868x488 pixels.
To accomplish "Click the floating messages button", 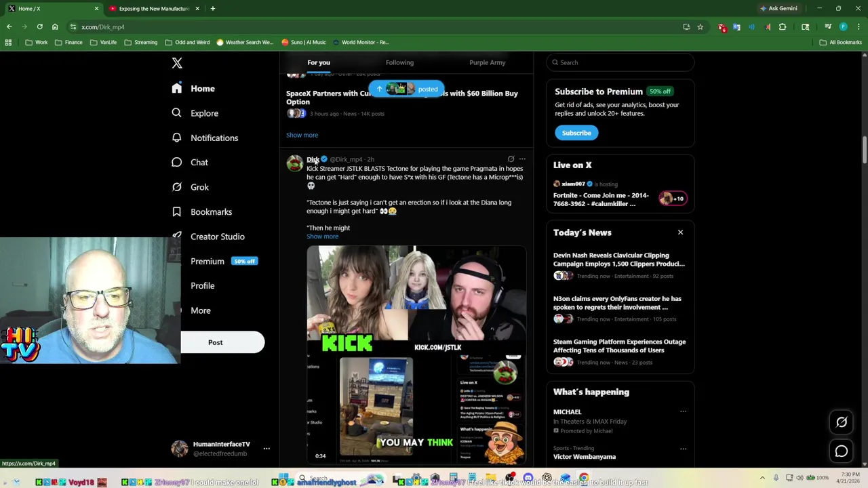I will pyautogui.click(x=842, y=451).
